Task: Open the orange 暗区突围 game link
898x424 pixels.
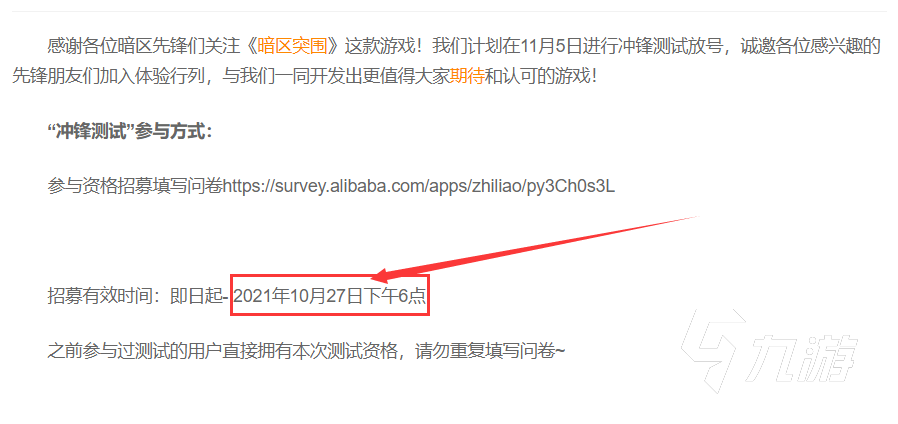Action: coord(292,46)
